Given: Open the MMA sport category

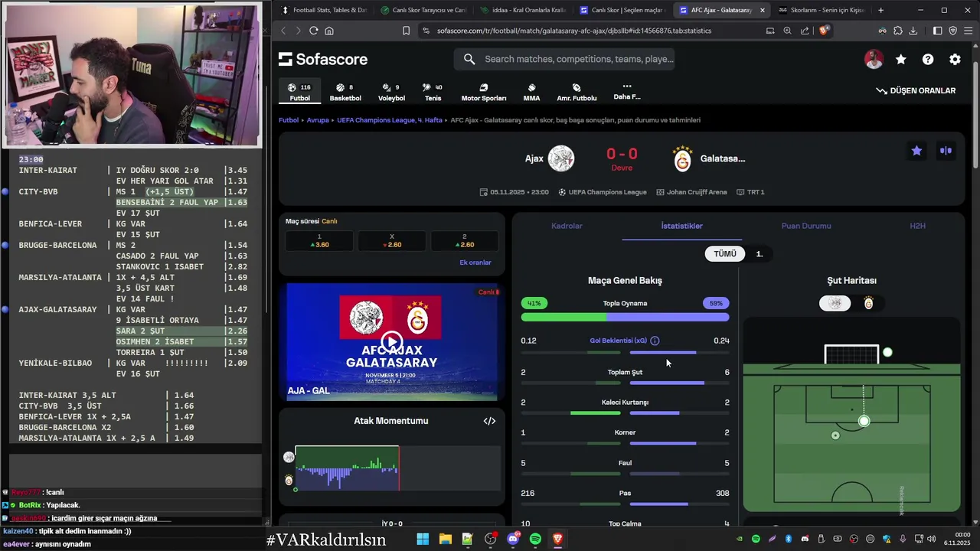Looking at the screenshot, I should (531, 92).
